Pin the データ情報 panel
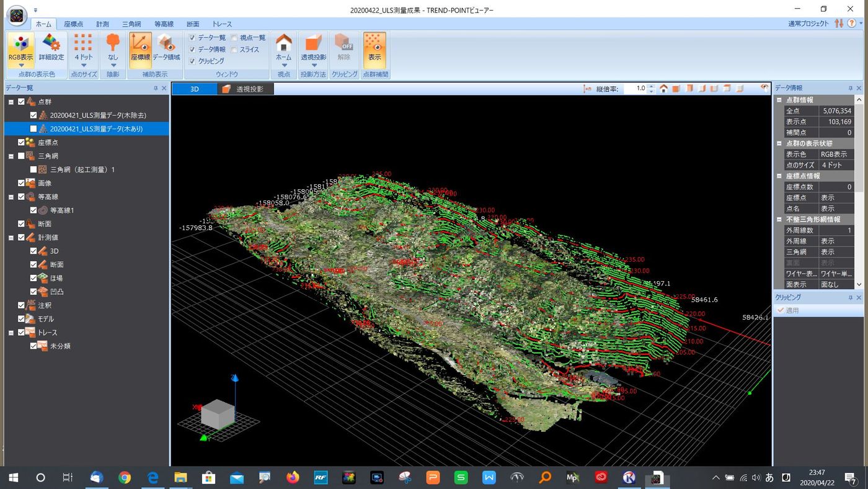Viewport: 868px width, 489px height. tap(850, 88)
